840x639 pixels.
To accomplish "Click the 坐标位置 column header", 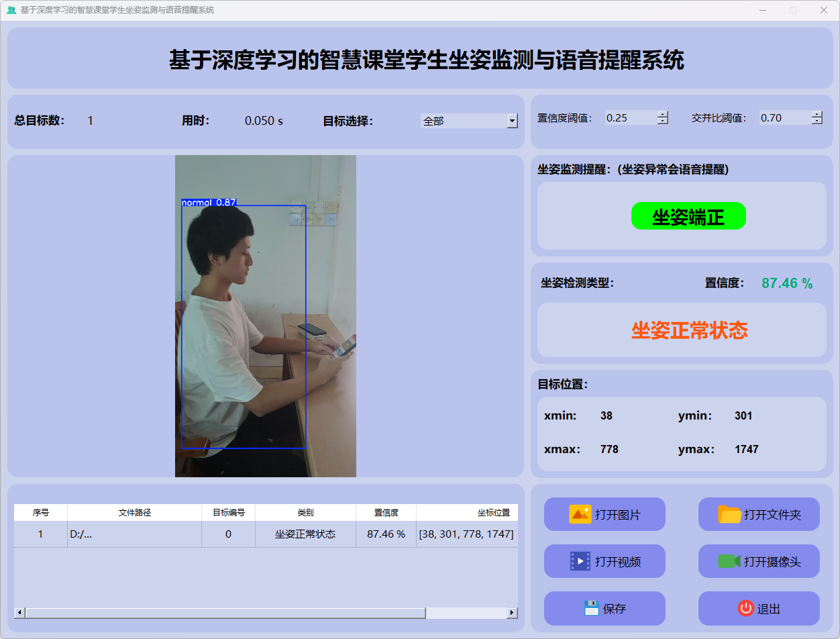I will click(x=467, y=513).
